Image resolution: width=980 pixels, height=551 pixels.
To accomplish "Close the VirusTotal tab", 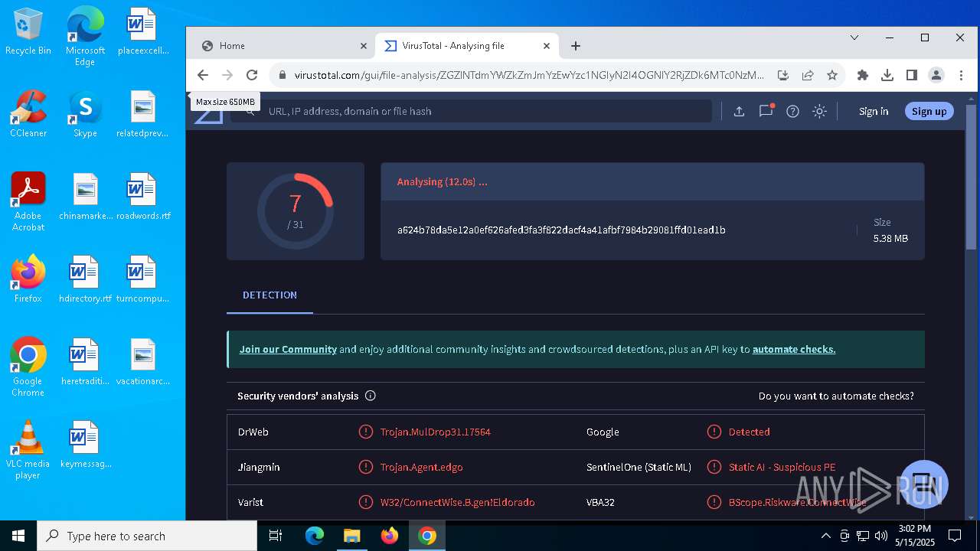I will [547, 46].
